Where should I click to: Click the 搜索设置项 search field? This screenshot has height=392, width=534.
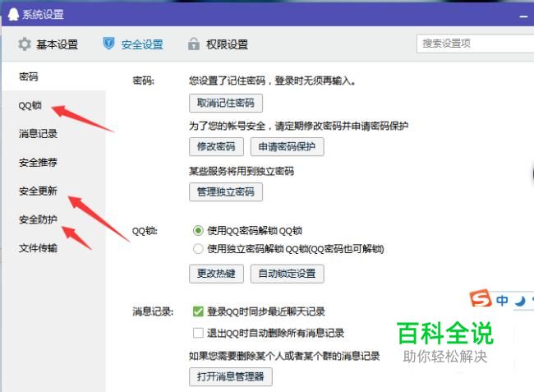(x=475, y=44)
